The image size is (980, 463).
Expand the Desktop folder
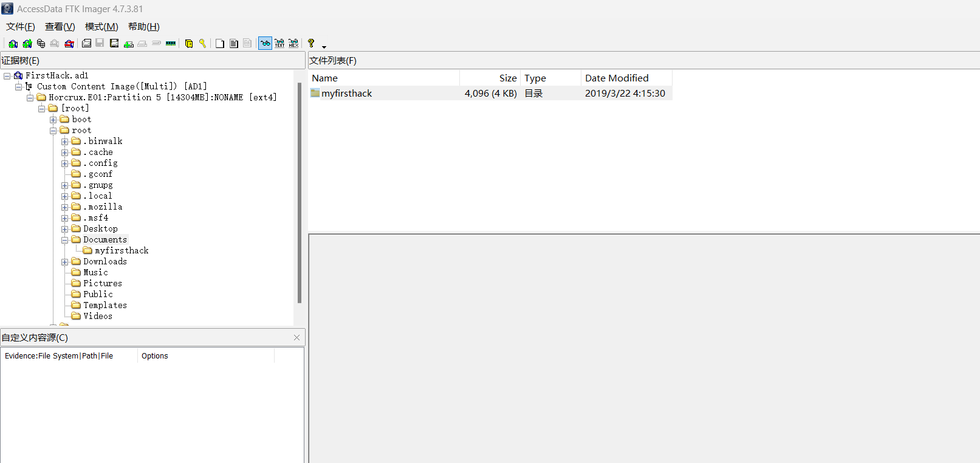click(64, 229)
